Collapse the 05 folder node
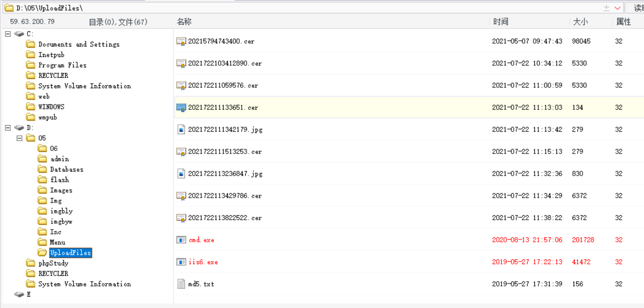Viewport: 644px width, 308px height. click(x=19, y=138)
